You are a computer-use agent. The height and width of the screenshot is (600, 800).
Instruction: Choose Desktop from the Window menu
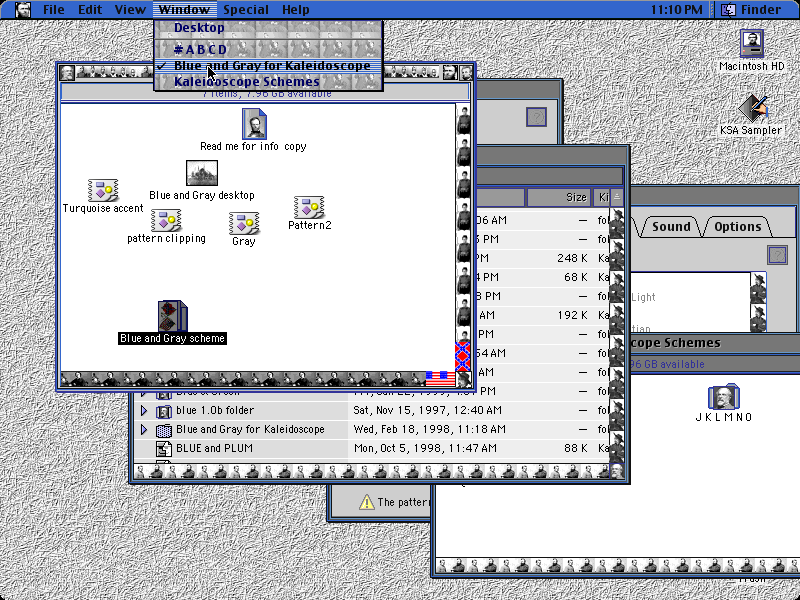pyautogui.click(x=268, y=28)
